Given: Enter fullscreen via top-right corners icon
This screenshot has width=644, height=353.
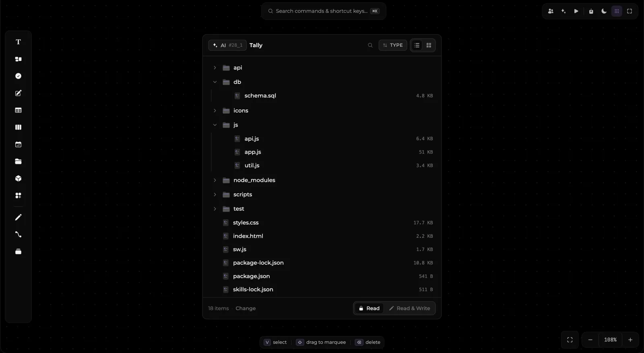Looking at the screenshot, I should [x=630, y=11].
